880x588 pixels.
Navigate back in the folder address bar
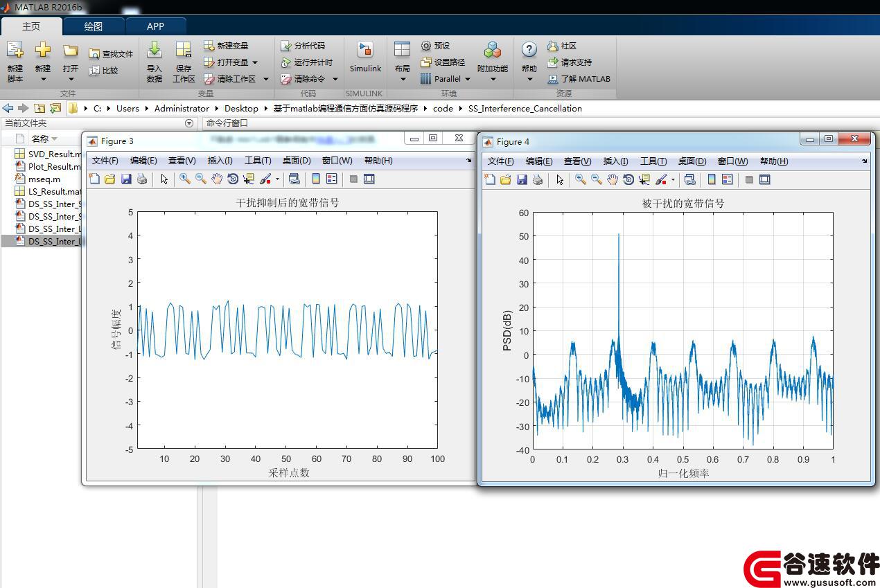(8, 108)
